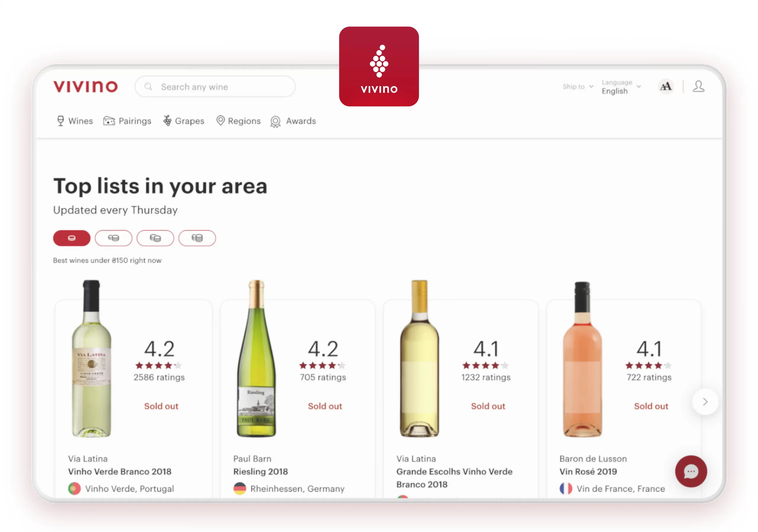Viewport: 758px width, 532px height.
Task: Click the Best wines under ฿150 caption
Action: (107, 261)
